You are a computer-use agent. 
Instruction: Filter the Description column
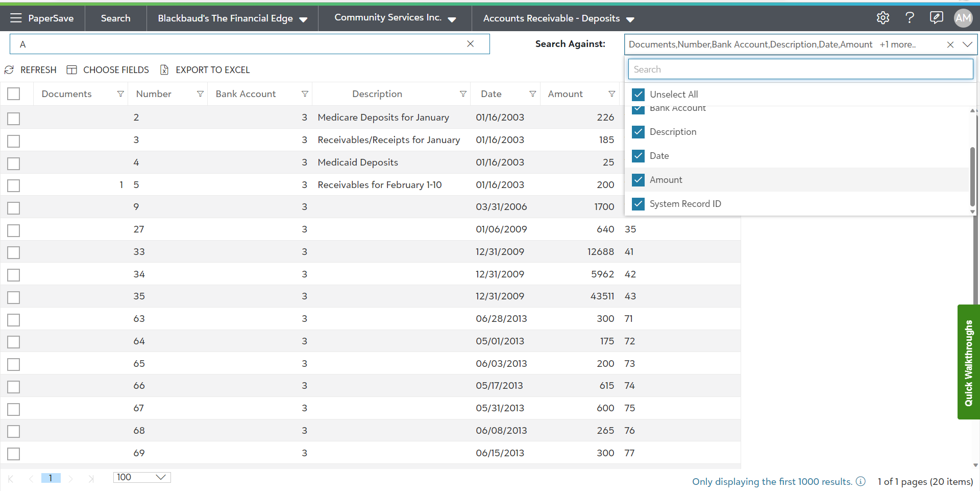coord(463,94)
